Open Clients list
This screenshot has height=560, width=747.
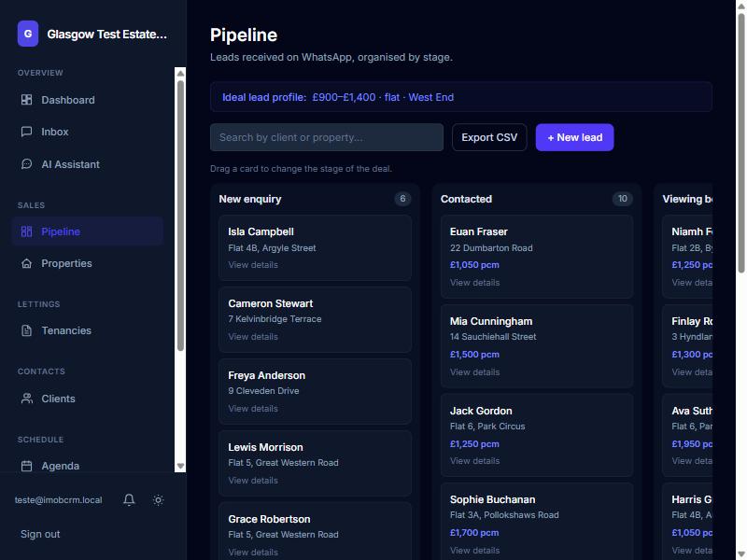[88, 399]
